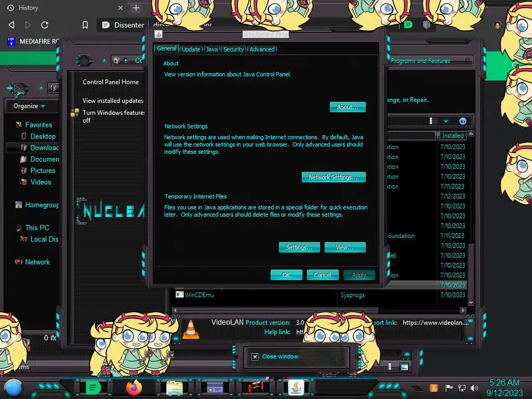Click the Java taskbar icon

click(296, 388)
